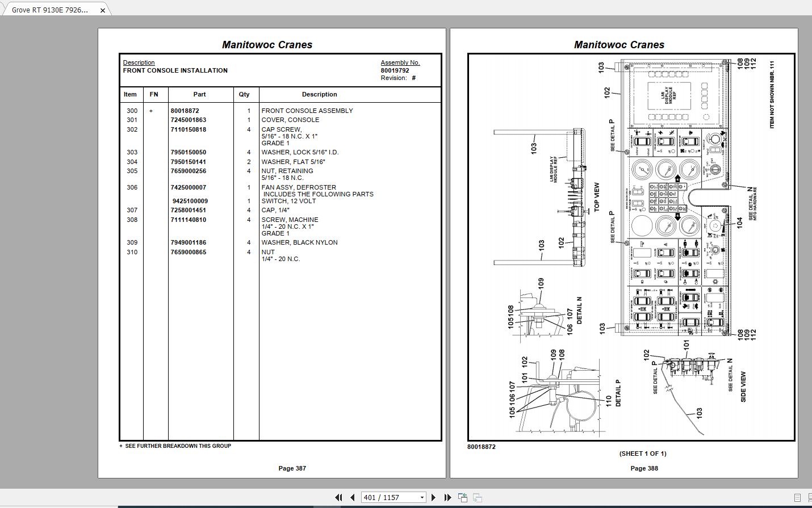Screen dimensions: 812x508
Task: Click part number 7245001863
Action: pos(189,120)
